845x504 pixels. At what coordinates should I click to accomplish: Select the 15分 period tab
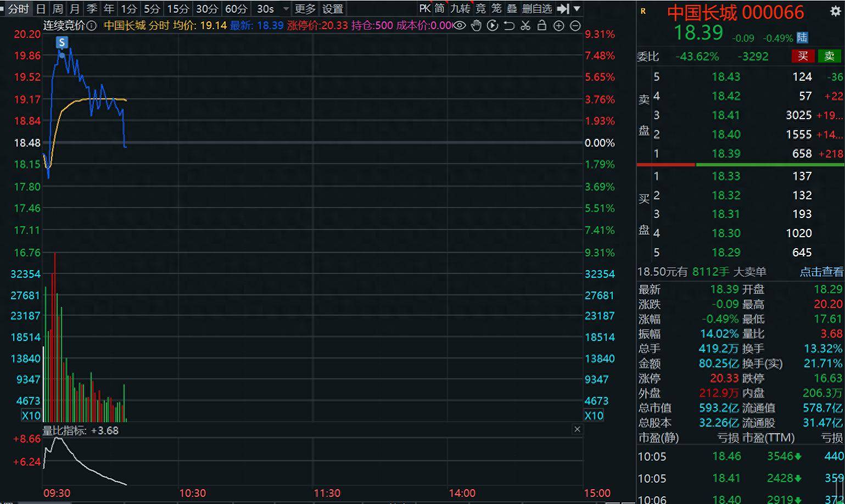[178, 9]
